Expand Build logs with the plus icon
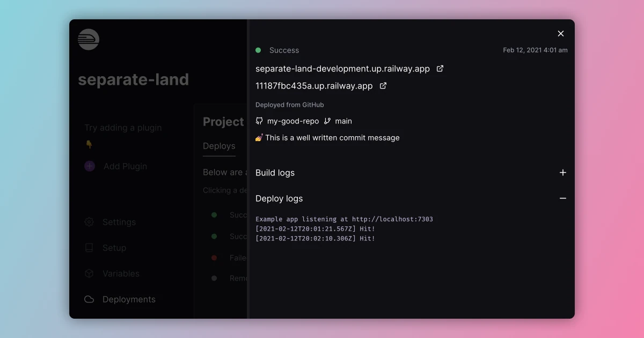This screenshot has height=338, width=644. tap(563, 173)
